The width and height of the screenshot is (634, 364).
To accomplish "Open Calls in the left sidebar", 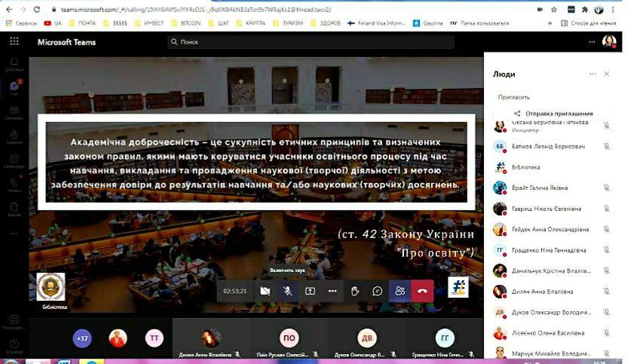I will (14, 185).
